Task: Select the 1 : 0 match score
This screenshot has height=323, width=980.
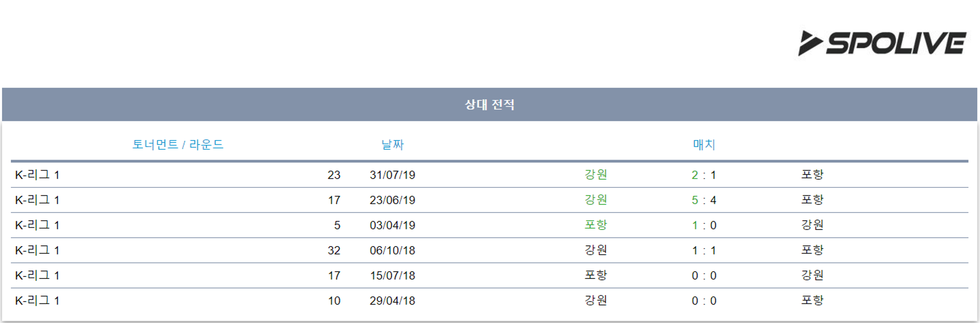Action: [x=704, y=226]
